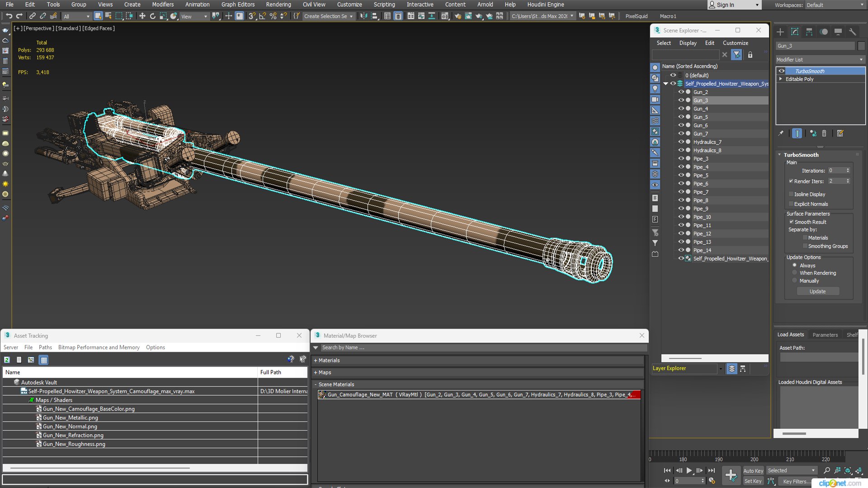Click the Sign In button
868x488 pixels.
pos(734,5)
